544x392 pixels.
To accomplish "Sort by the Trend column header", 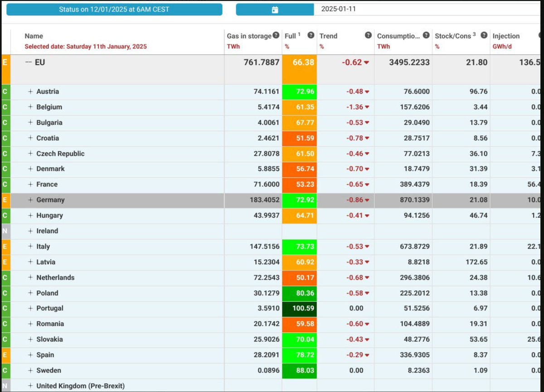I will pos(328,36).
